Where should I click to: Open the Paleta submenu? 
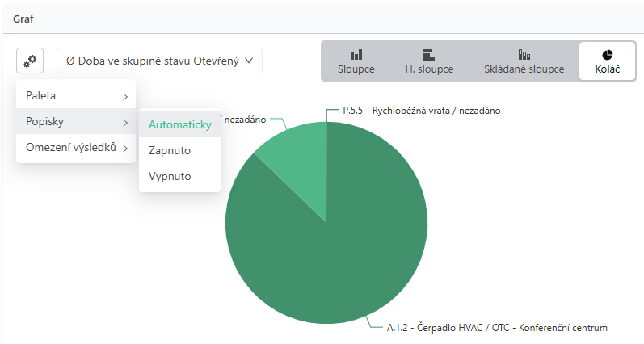(76, 95)
